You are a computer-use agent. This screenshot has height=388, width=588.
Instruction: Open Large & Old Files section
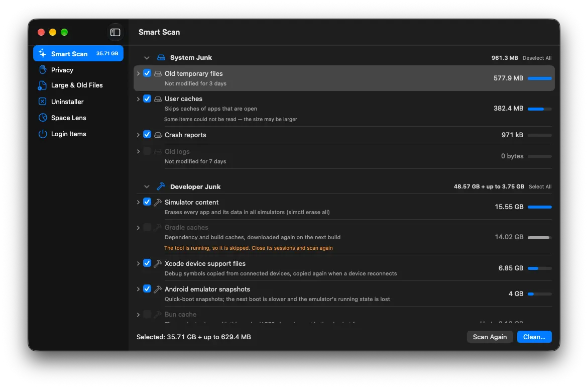point(78,85)
